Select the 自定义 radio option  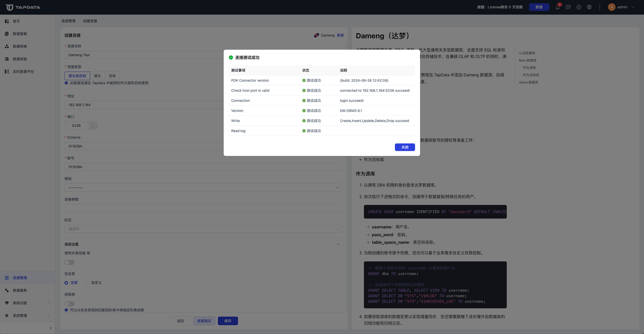coord(94,283)
